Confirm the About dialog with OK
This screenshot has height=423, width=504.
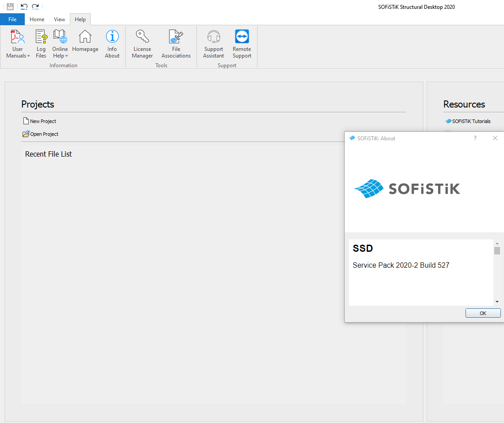[483, 313]
